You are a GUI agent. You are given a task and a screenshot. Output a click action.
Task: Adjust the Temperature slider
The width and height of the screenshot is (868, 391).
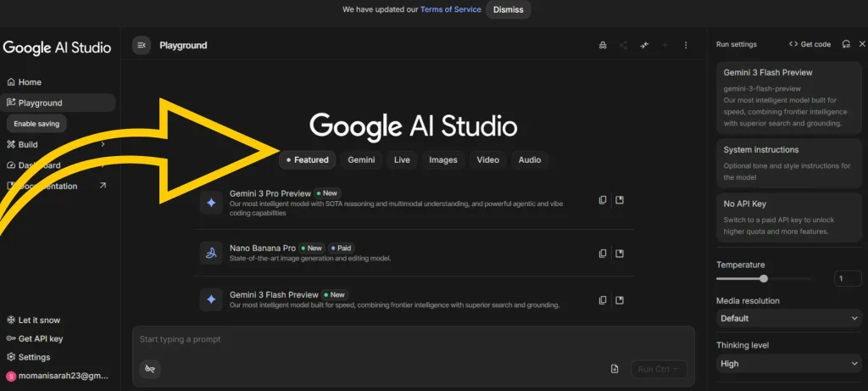click(x=764, y=278)
